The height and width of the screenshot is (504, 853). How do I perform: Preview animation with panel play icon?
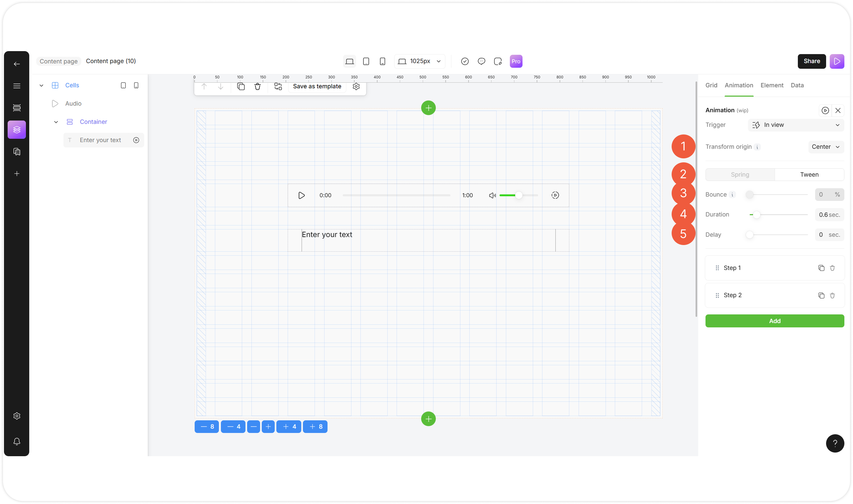tap(825, 110)
